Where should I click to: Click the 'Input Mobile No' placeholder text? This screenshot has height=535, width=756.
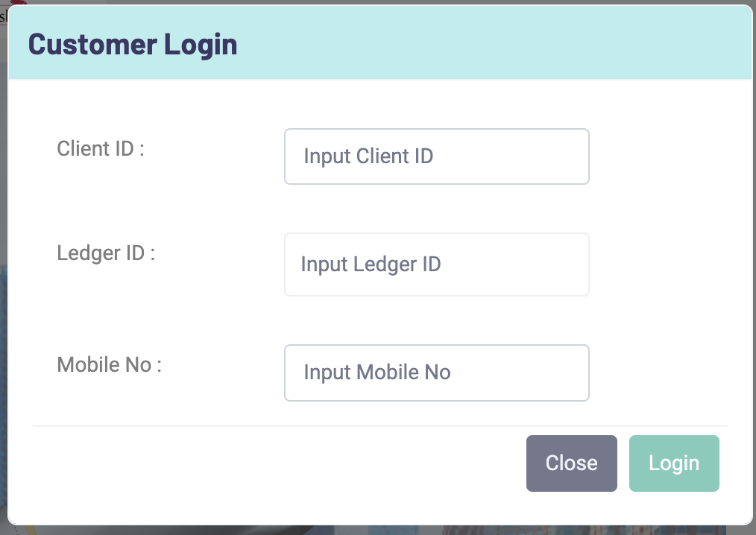[377, 373]
